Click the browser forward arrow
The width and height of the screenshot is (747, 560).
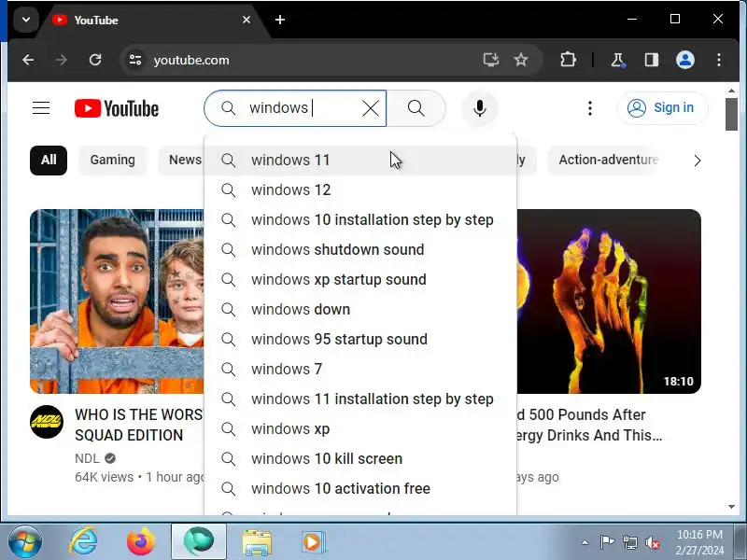(62, 60)
